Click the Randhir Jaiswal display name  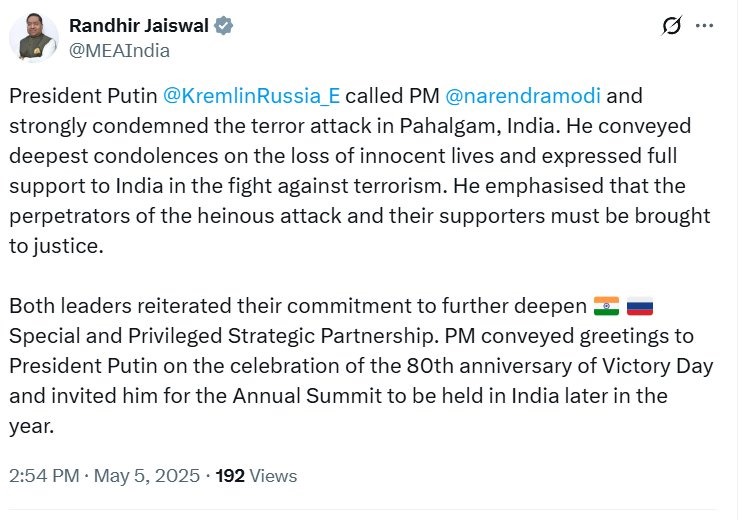tap(138, 26)
